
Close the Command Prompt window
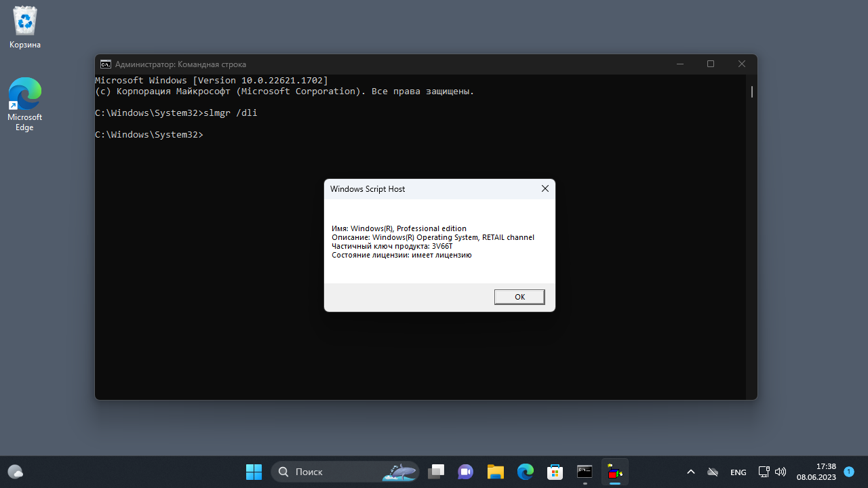click(741, 64)
